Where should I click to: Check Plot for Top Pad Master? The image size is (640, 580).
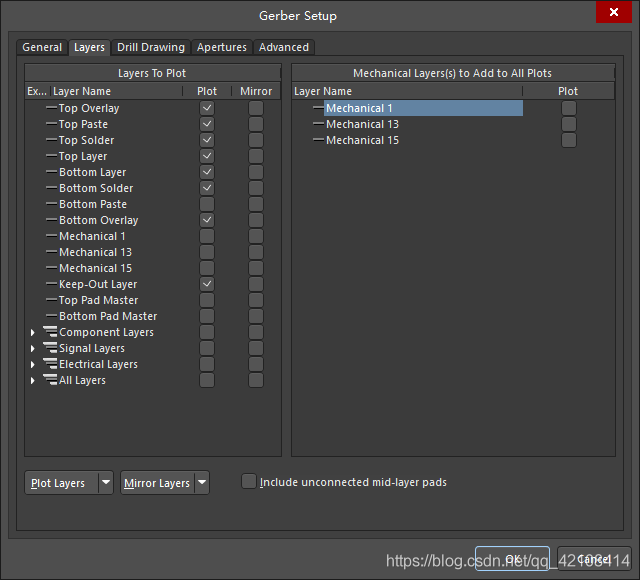pos(207,300)
